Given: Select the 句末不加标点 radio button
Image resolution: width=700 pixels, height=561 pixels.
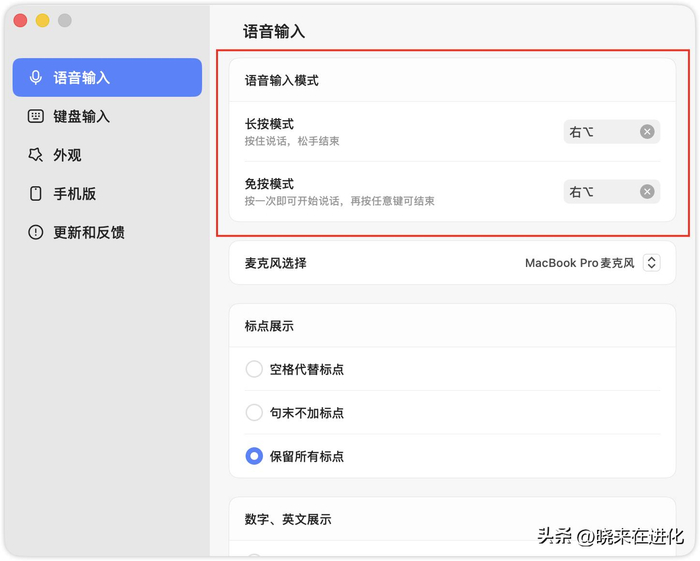Looking at the screenshot, I should pyautogui.click(x=254, y=412).
